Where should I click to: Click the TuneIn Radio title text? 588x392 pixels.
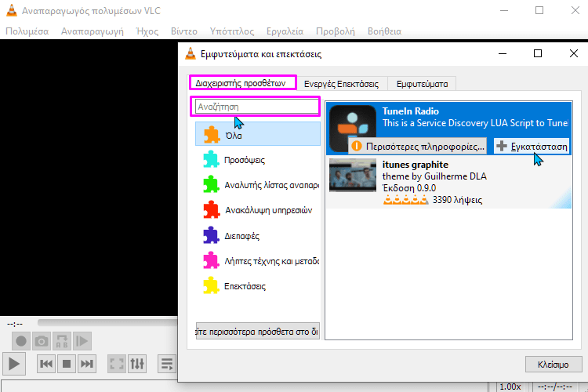point(411,111)
